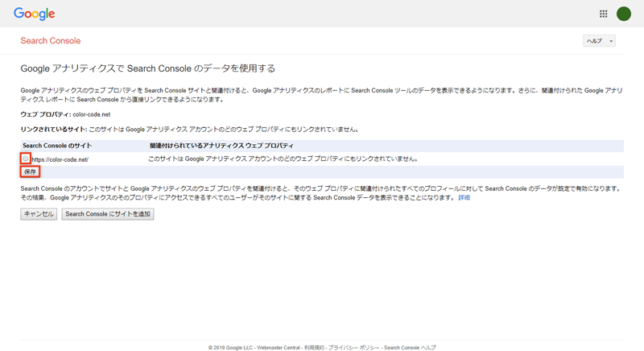The height and width of the screenshot is (351, 644).
Task: Click the キャンセル button
Action: click(39, 214)
